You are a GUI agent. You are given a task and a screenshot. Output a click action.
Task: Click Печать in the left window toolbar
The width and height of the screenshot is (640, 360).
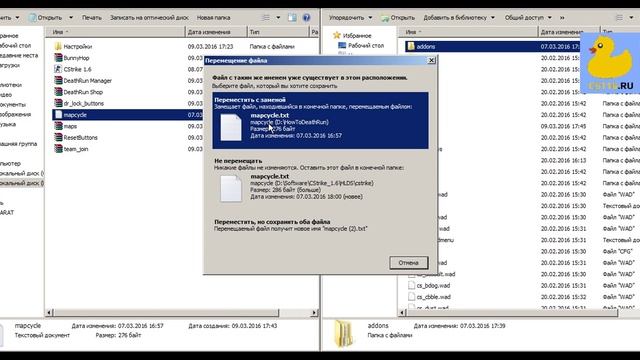pyautogui.click(x=92, y=18)
